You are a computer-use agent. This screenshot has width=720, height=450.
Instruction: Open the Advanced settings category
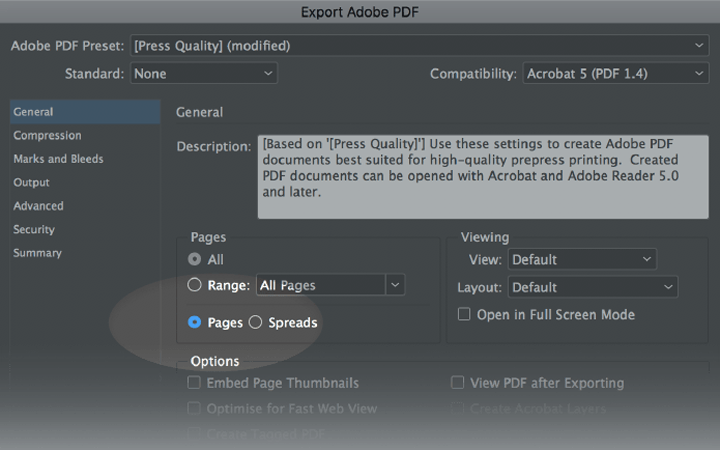click(x=38, y=206)
